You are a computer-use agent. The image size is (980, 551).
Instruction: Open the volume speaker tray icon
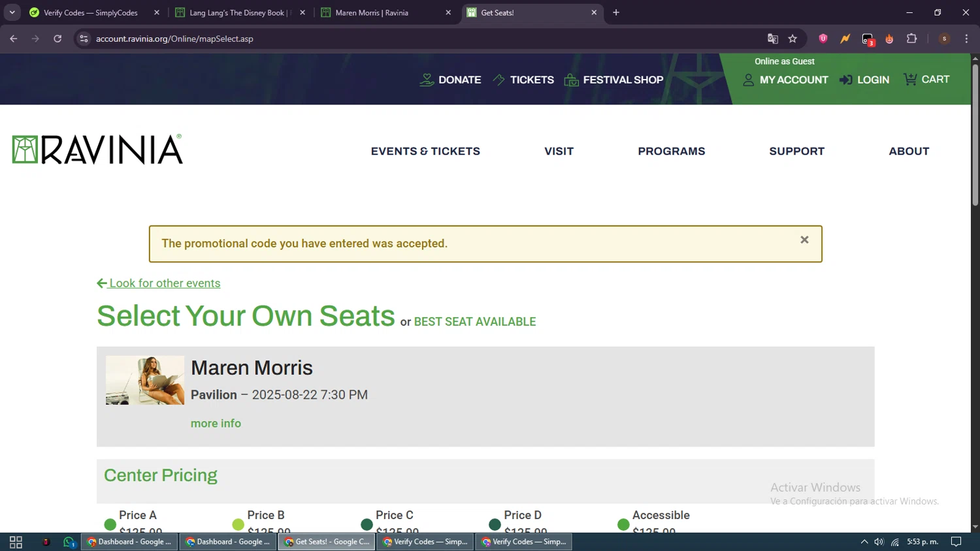pos(879,542)
